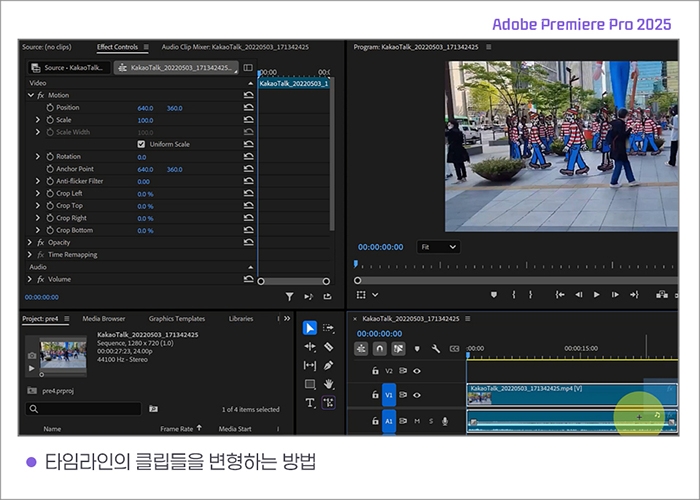This screenshot has height=500, width=700.
Task: Expand the Scale property
Action: (x=38, y=120)
